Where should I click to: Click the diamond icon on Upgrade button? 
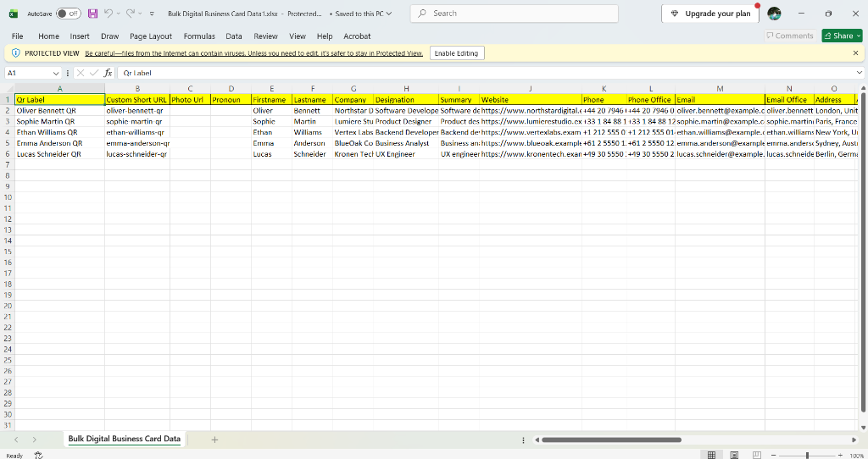click(x=674, y=14)
